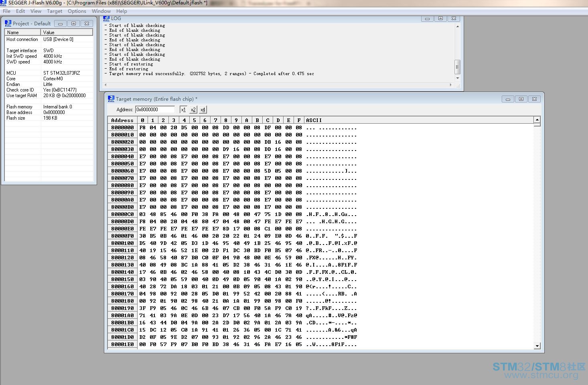Click the Project window's J-Flash icon
This screenshot has height=385, width=588.
[x=8, y=23]
